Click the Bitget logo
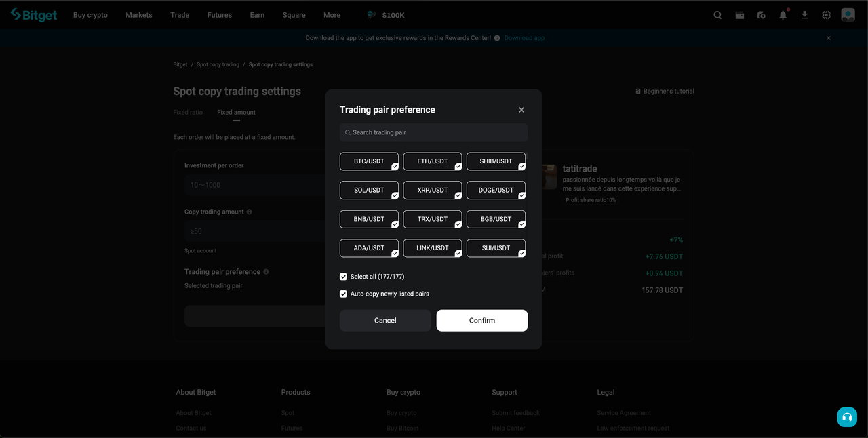Image resolution: width=868 pixels, height=438 pixels. click(33, 14)
